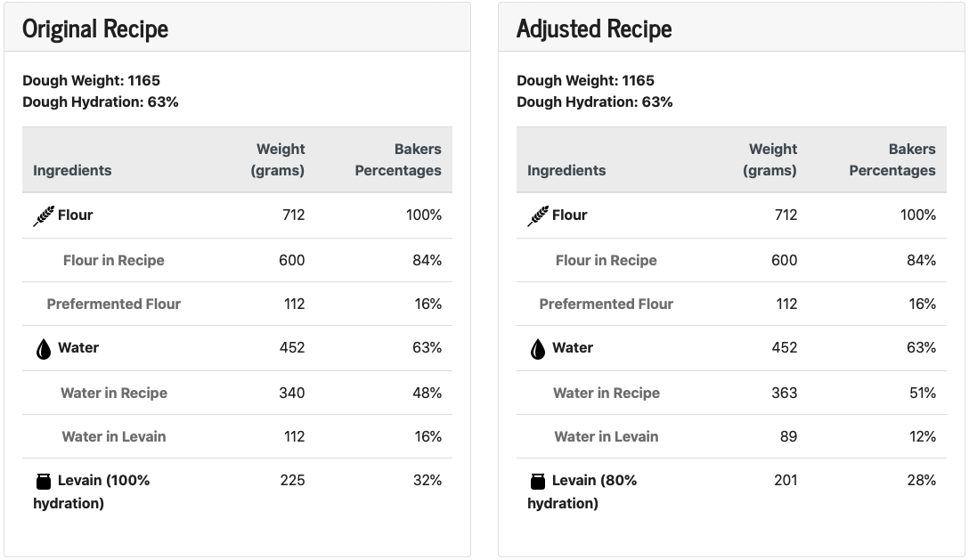Image resolution: width=969 pixels, height=560 pixels.
Task: Select the Original Recipe panel heading
Action: [95, 28]
